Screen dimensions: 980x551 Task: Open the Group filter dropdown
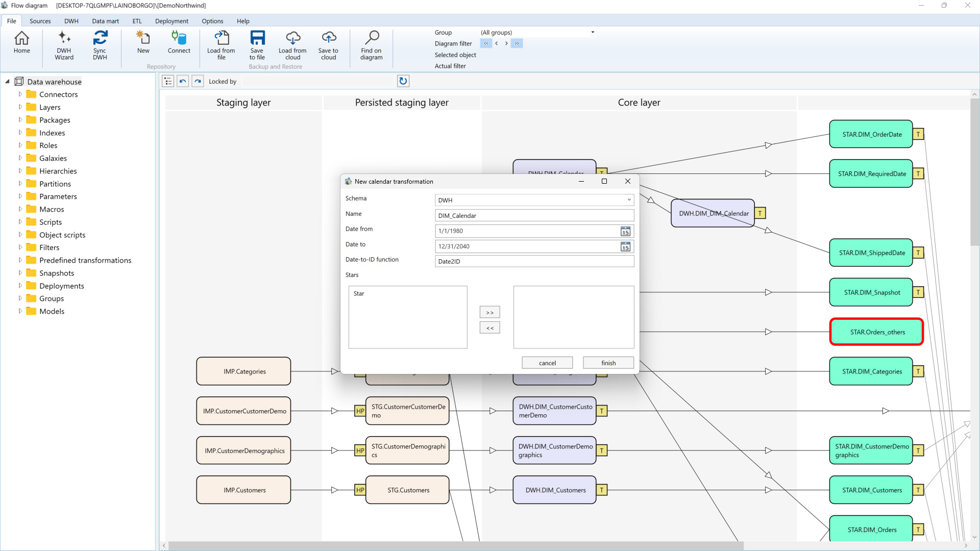593,32
